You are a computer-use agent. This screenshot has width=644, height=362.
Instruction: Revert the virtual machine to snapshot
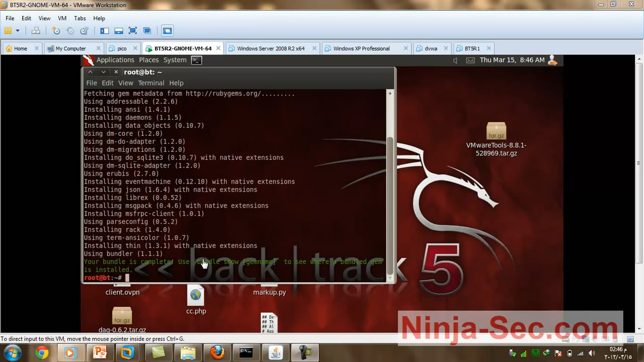(x=70, y=31)
